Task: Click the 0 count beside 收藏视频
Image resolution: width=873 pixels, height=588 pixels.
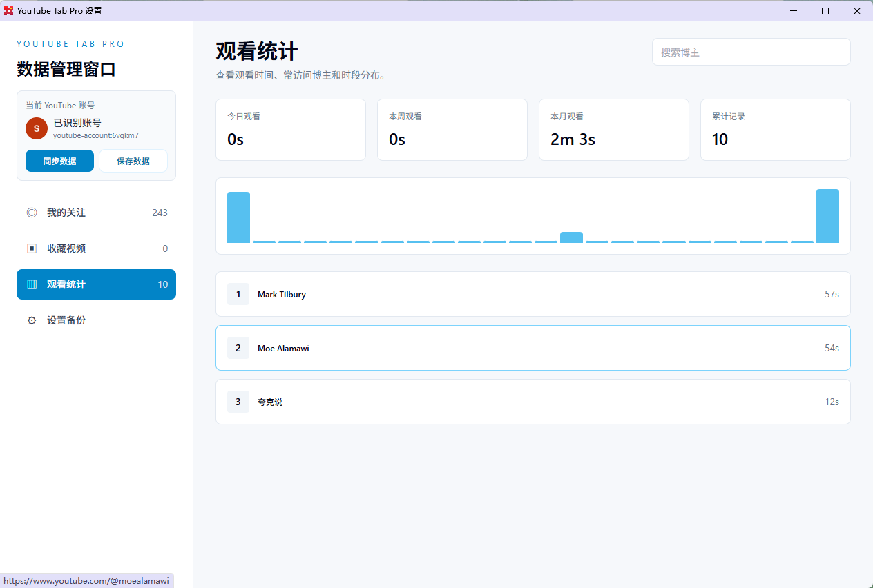Action: [165, 248]
